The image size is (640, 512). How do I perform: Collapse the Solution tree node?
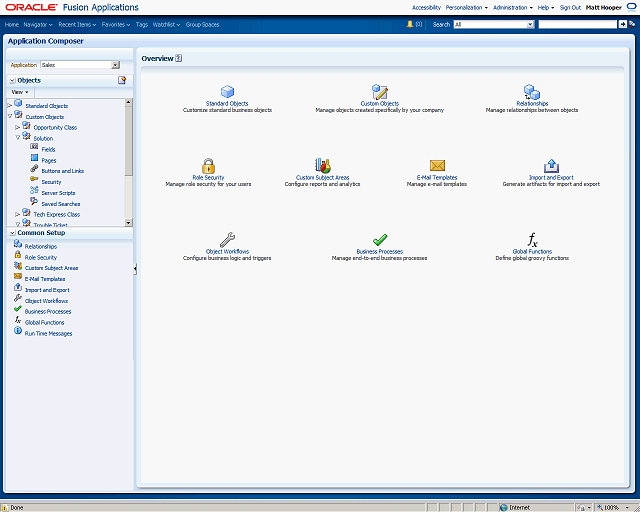[18, 138]
